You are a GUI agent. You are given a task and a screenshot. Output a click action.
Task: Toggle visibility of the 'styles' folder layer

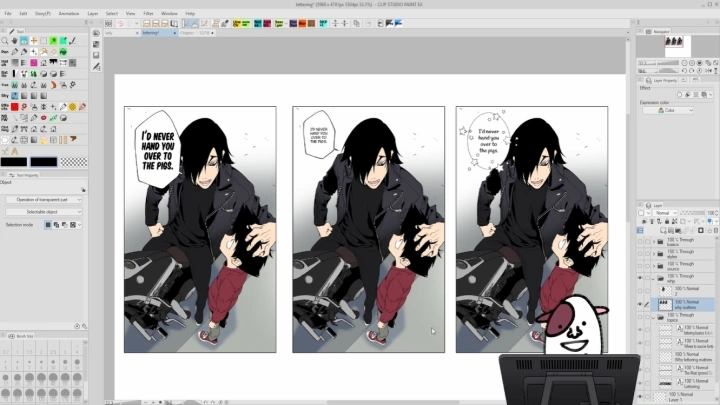[x=640, y=253]
